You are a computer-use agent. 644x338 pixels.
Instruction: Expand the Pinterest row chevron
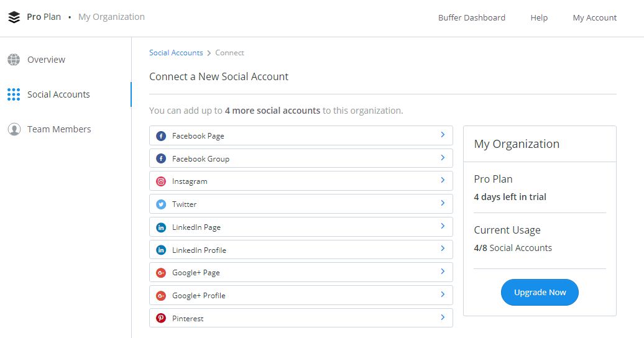[443, 317]
